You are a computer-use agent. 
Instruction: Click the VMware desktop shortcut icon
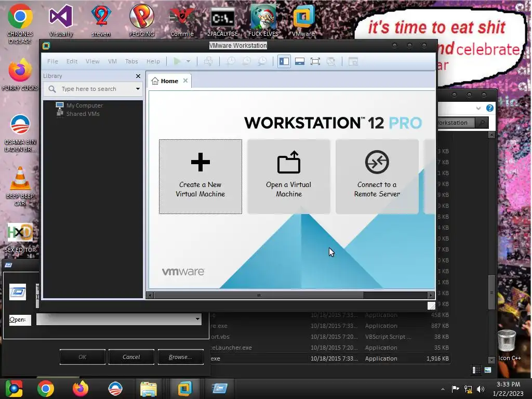click(x=303, y=20)
